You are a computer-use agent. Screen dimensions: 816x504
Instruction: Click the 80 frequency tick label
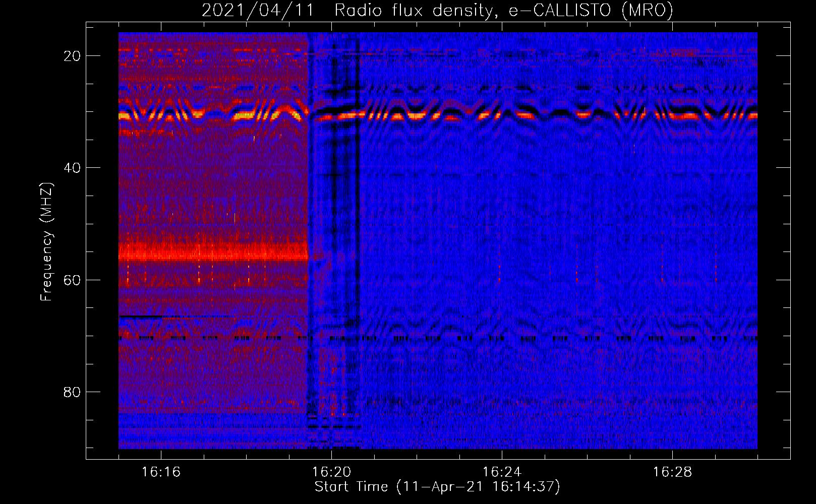(x=72, y=392)
